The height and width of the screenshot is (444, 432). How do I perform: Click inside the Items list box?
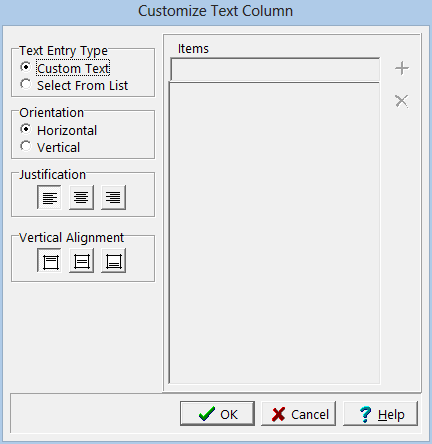coord(274,233)
